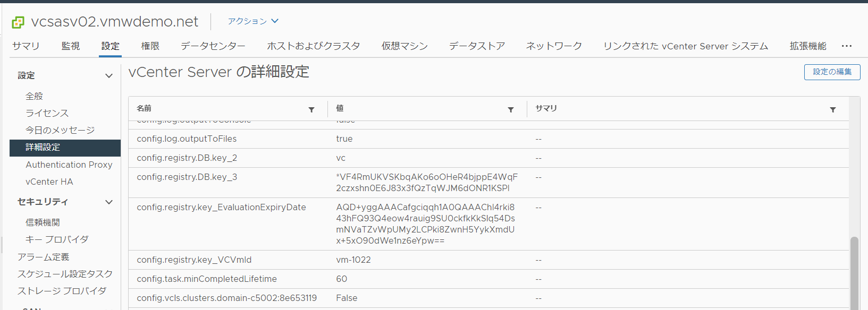Click the vcsasv02.vmwdemo.net title text

click(x=115, y=22)
